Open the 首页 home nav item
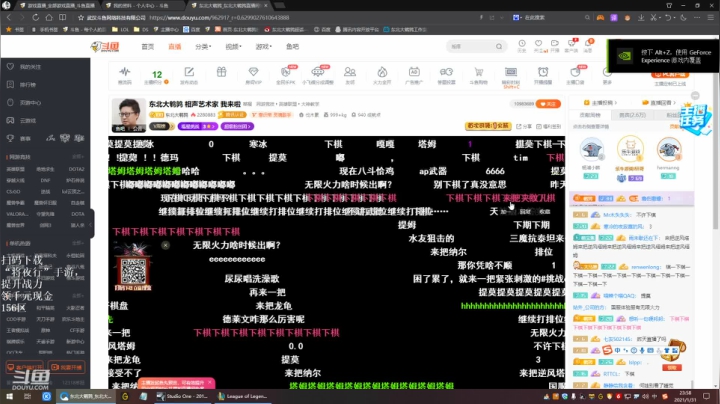This screenshot has width=720, height=404. (147, 46)
